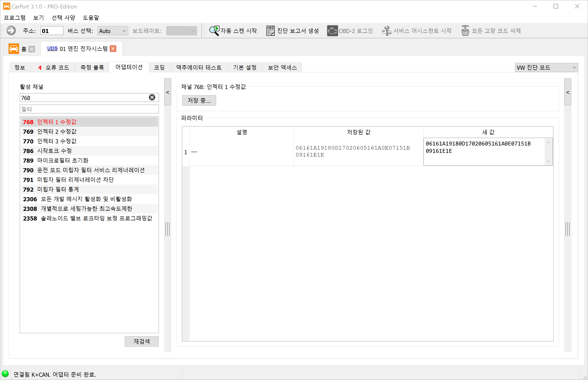The width and height of the screenshot is (588, 380).
Task: Open the VW 진단 모드 dropdown
Action: click(546, 67)
